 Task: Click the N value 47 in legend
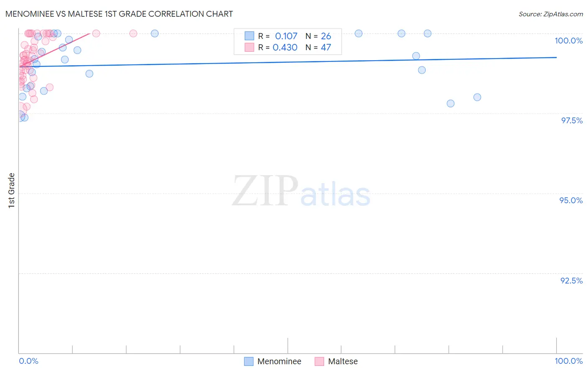pyautogui.click(x=326, y=47)
